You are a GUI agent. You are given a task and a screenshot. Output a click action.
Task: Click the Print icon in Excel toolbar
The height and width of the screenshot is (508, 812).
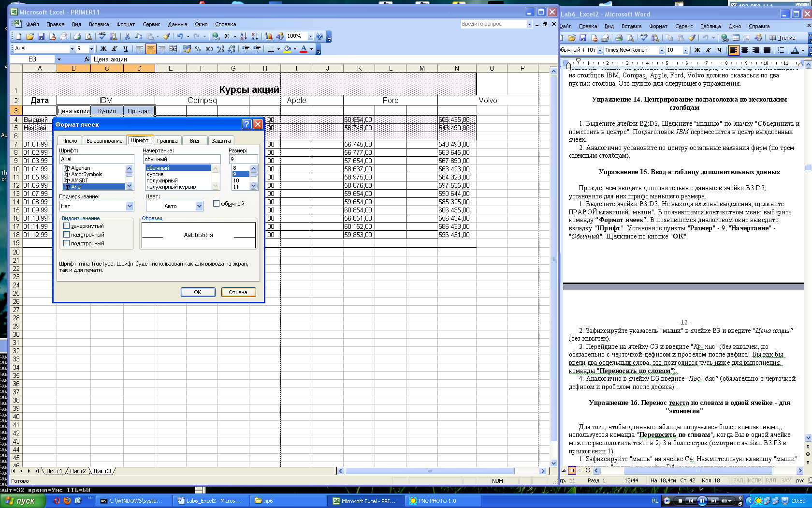coord(77,36)
